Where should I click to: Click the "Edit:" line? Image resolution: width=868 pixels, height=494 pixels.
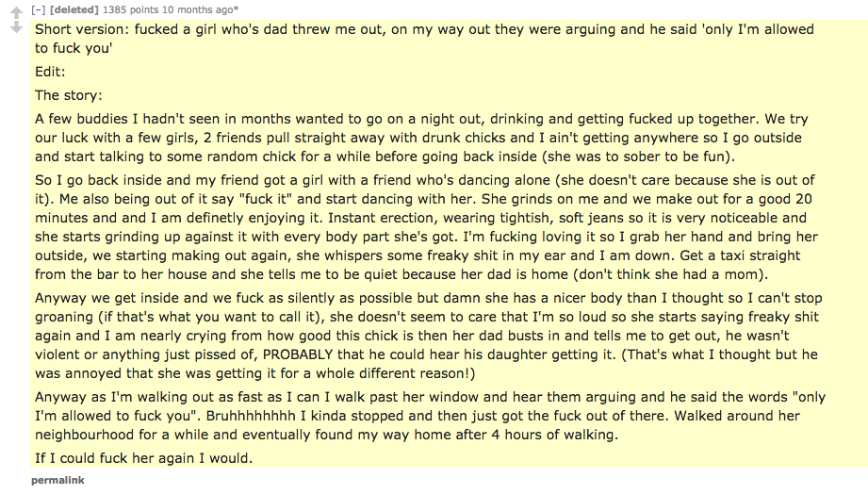point(50,72)
